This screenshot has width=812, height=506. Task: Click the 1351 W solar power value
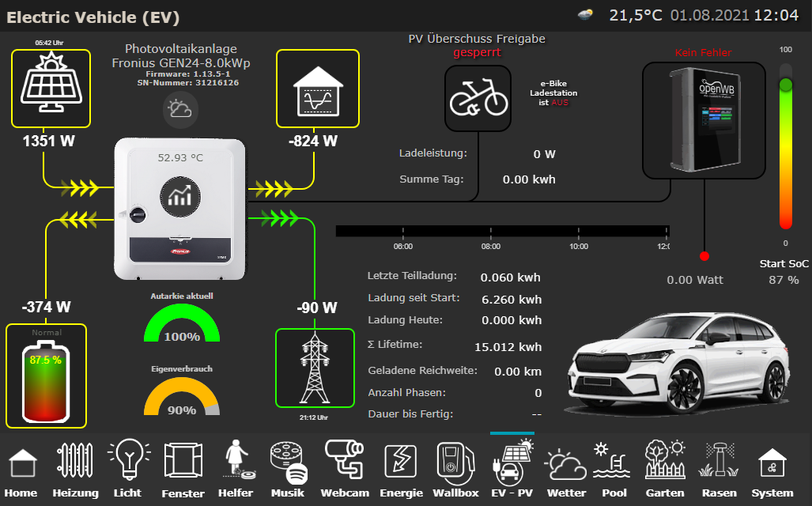49,141
